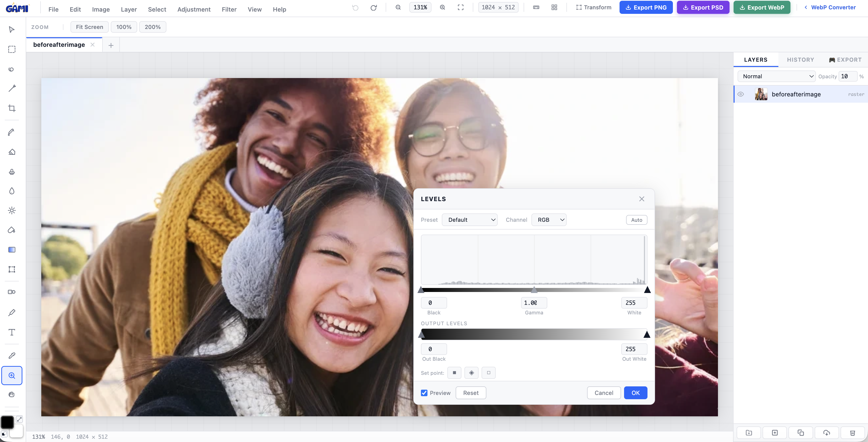Select the Crop tool
The height and width of the screenshot is (442, 868).
click(12, 108)
